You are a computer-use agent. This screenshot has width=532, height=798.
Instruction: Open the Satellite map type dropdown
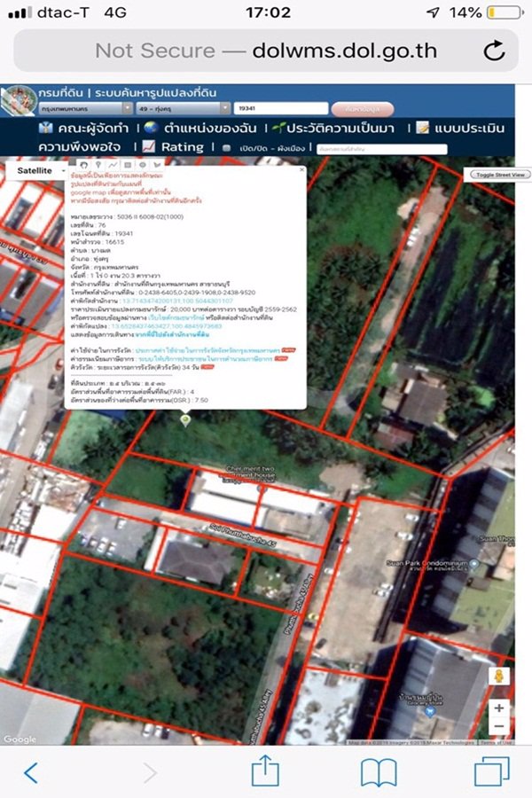tap(41, 169)
